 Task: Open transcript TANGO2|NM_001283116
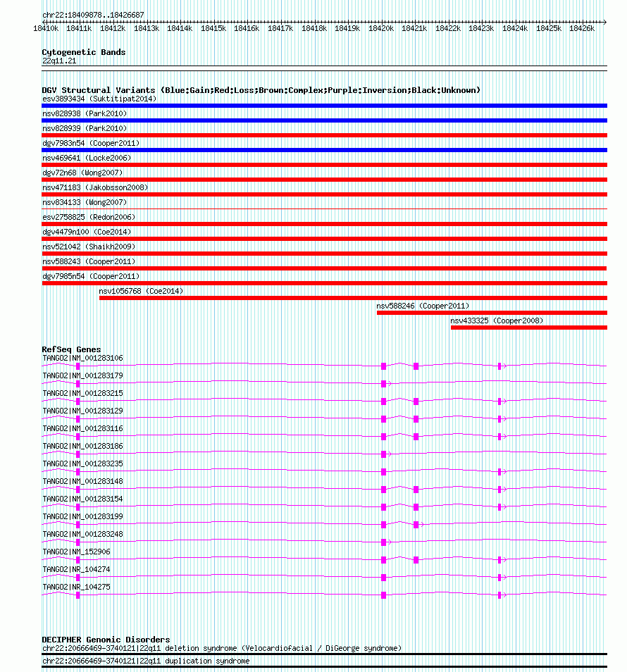point(82,428)
